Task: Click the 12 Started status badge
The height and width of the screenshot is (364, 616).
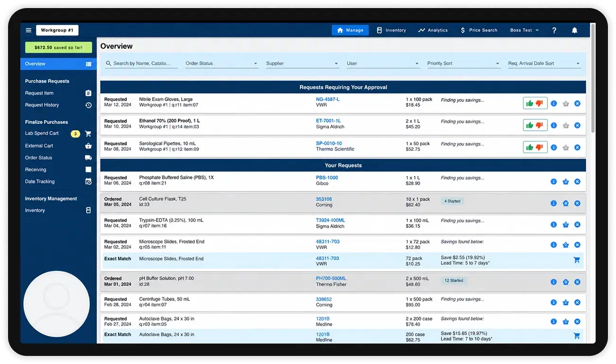Action: 453,280
